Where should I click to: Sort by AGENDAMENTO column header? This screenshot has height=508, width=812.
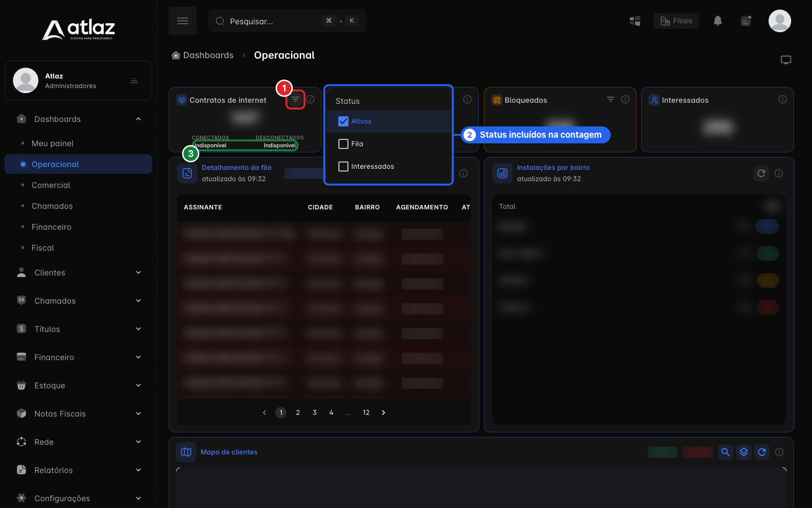pyautogui.click(x=422, y=207)
